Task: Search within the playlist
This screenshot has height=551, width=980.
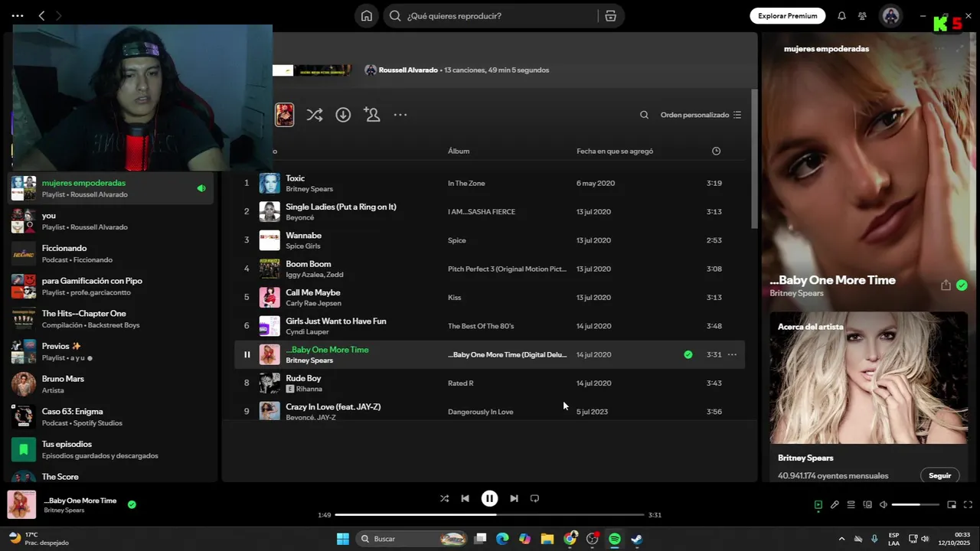Action: pos(644,115)
